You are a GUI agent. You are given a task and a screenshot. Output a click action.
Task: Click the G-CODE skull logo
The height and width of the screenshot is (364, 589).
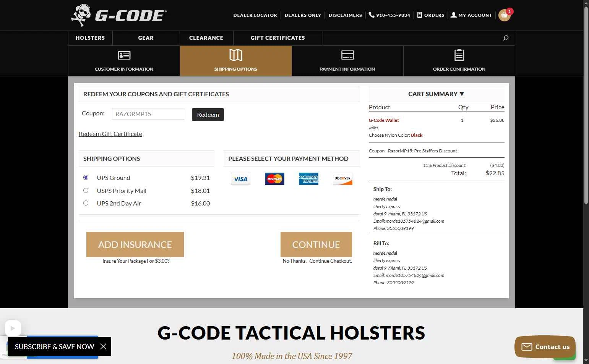point(119,15)
